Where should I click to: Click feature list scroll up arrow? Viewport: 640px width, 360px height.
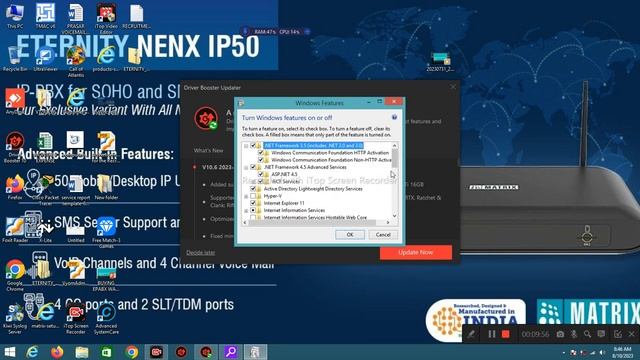pos(394,146)
